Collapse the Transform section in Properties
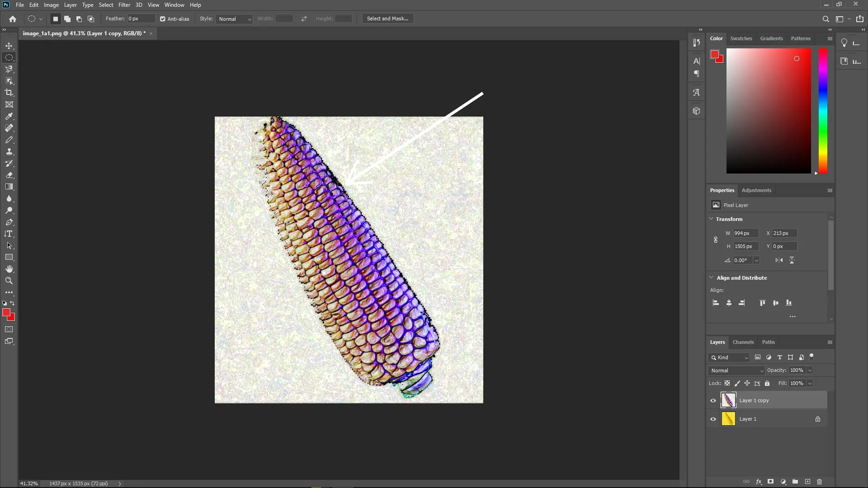Viewport: 868px width, 488px height. [x=711, y=219]
